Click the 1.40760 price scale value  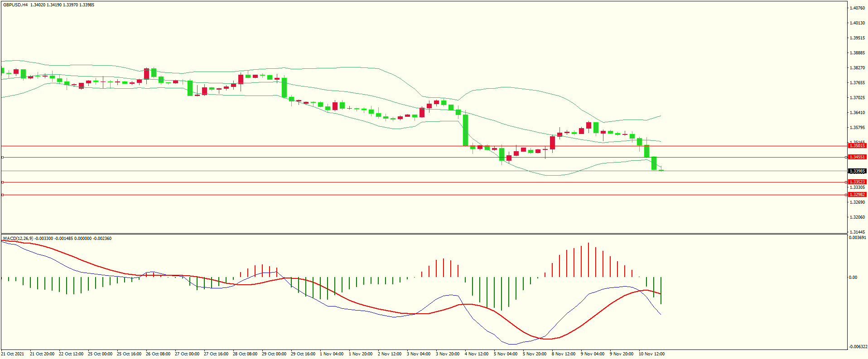[857, 8]
